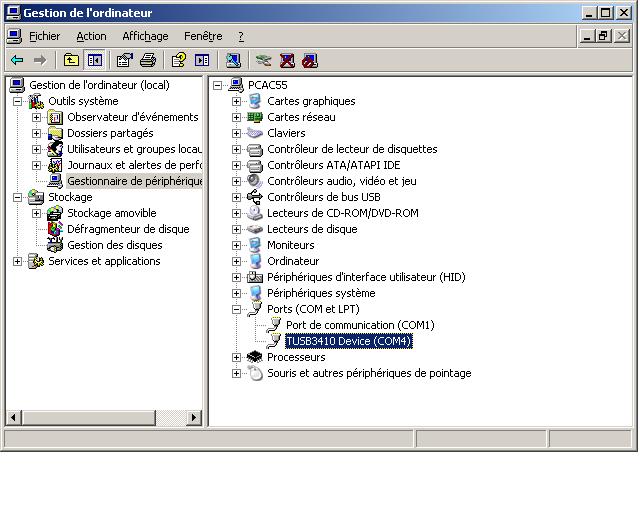Open the ? help menu

(241, 36)
